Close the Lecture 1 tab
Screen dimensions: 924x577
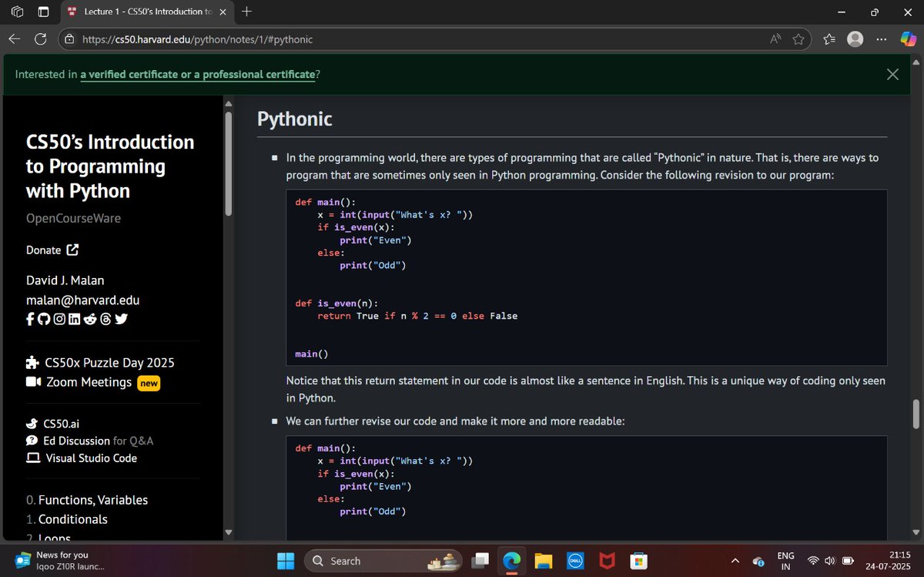223,12
